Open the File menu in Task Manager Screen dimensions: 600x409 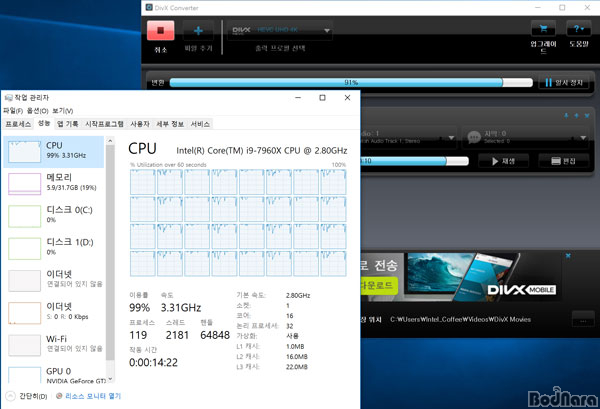coord(13,111)
